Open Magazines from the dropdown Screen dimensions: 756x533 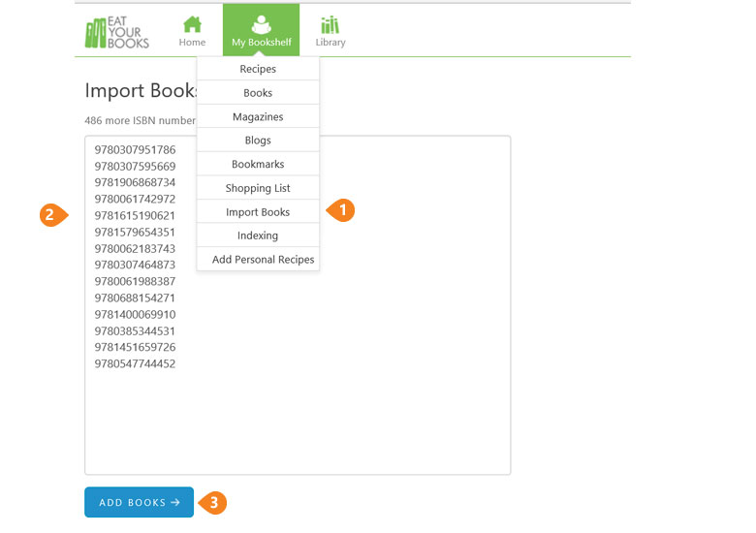point(258,117)
